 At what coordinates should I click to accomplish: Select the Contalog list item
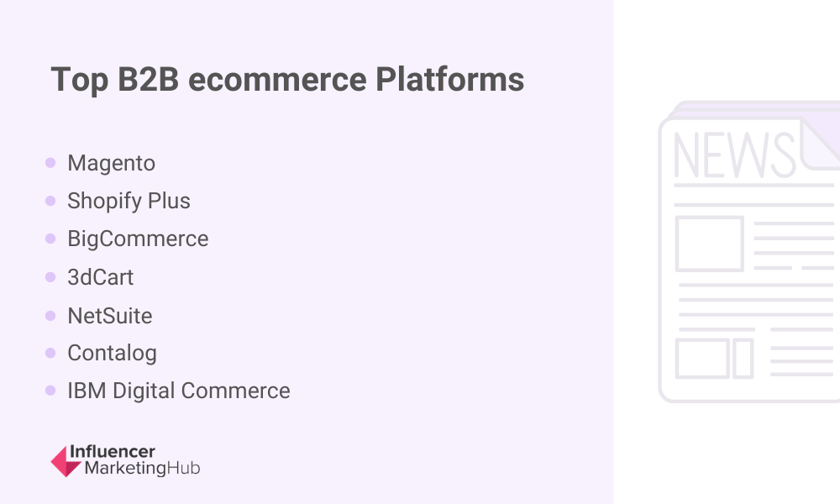(x=112, y=353)
